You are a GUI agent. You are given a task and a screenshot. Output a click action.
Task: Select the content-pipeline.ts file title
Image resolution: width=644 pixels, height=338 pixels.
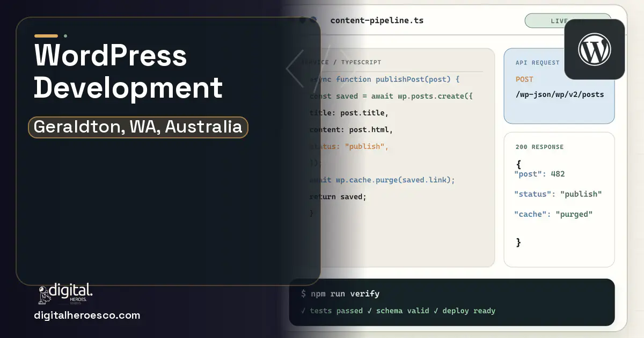377,20
